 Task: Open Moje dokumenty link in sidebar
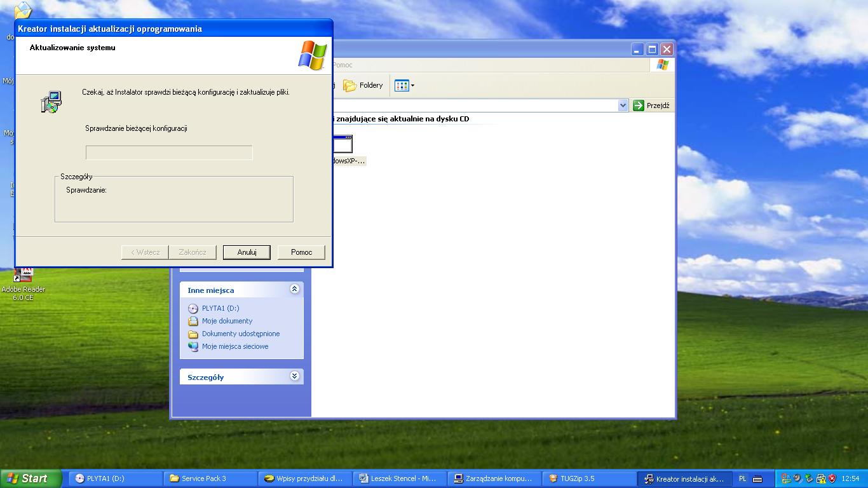click(x=227, y=321)
